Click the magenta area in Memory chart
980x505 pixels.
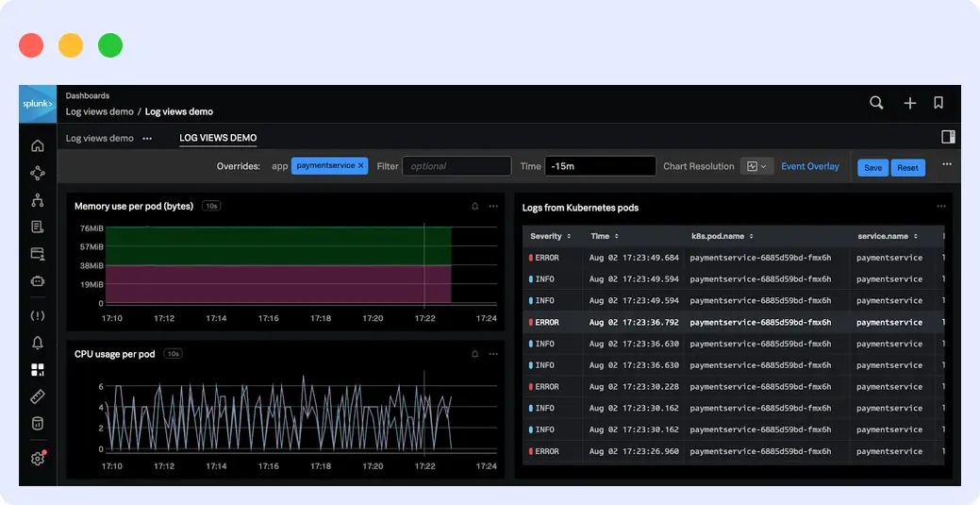(278, 285)
